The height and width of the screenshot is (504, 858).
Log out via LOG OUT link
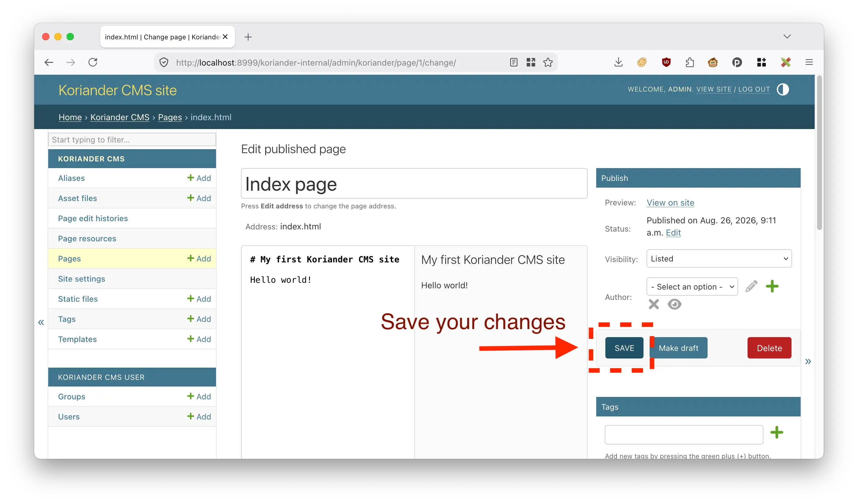click(754, 89)
